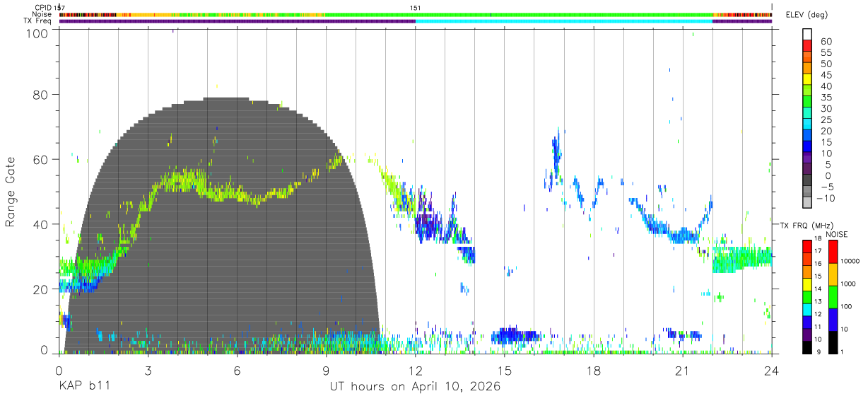Click the 6 tick on the UT hours axis
868x401 pixels.
(237, 371)
